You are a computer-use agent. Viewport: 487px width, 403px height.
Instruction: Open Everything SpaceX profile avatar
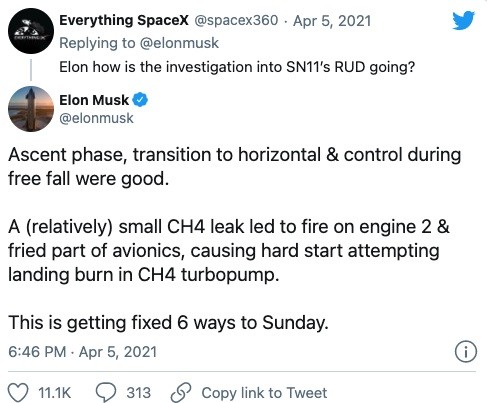pyautogui.click(x=31, y=31)
